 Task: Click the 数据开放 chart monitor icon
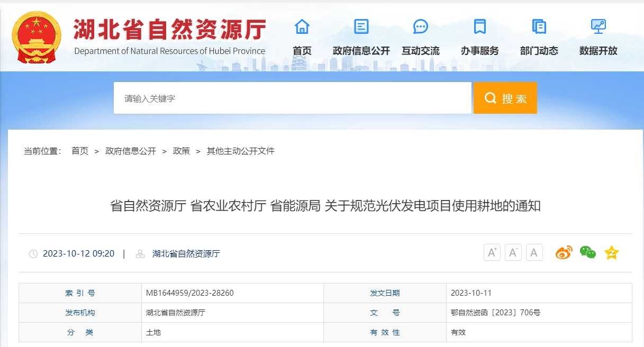coord(598,26)
